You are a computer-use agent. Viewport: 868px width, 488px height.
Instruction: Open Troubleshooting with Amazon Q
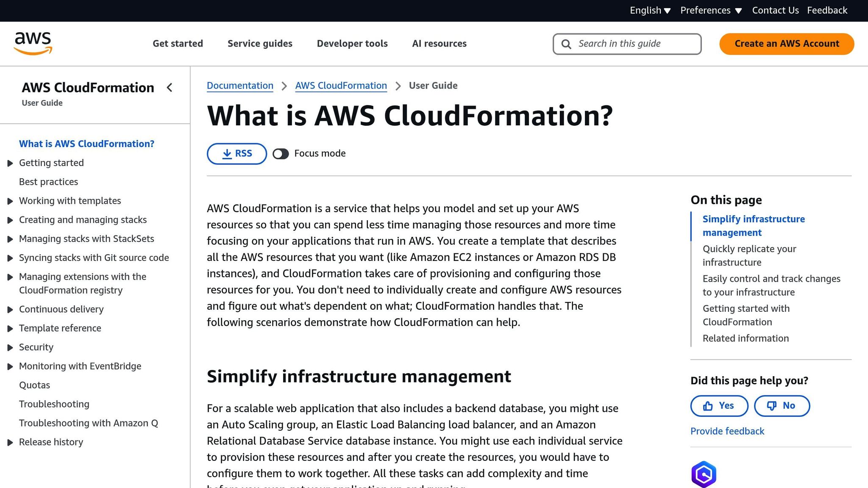88,424
